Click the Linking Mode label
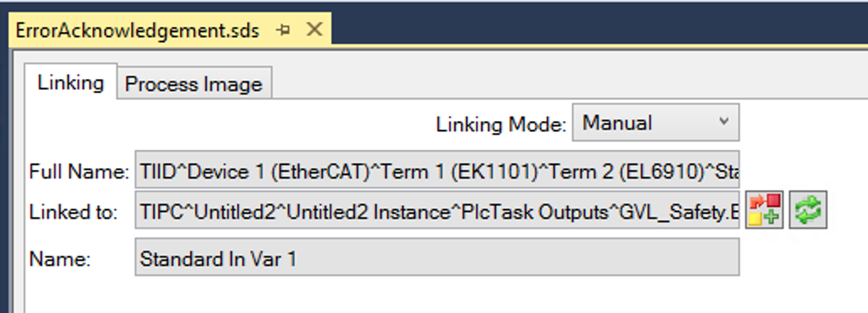Viewport: 868px width, 313px height. (500, 124)
